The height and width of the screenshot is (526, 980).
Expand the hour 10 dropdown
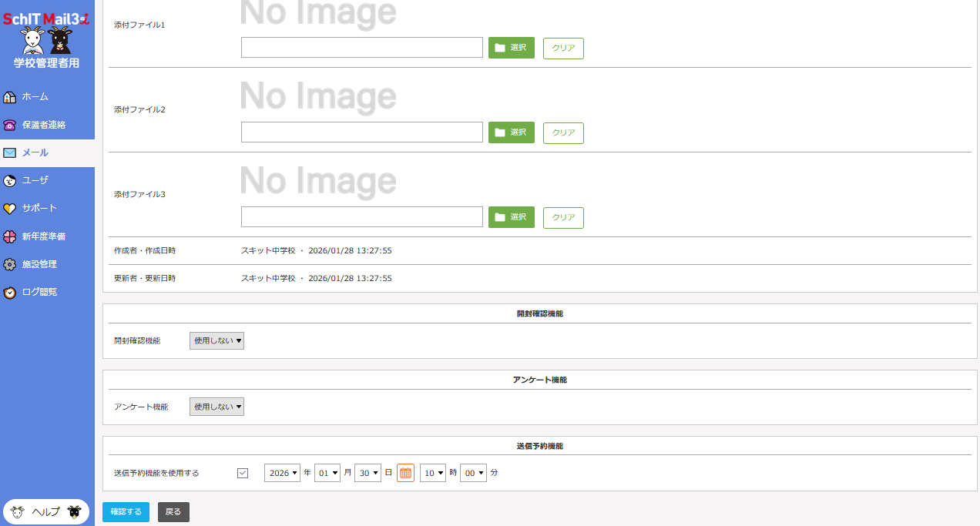(433, 473)
